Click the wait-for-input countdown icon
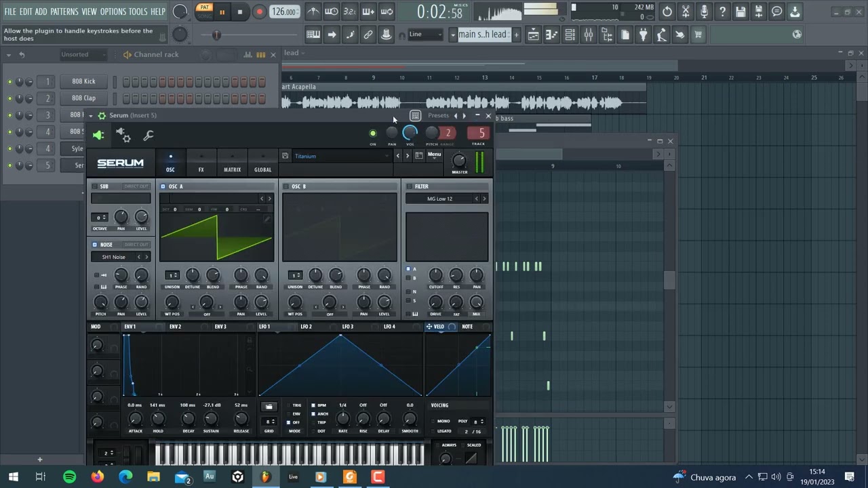This screenshot has height=488, width=868. (332, 12)
